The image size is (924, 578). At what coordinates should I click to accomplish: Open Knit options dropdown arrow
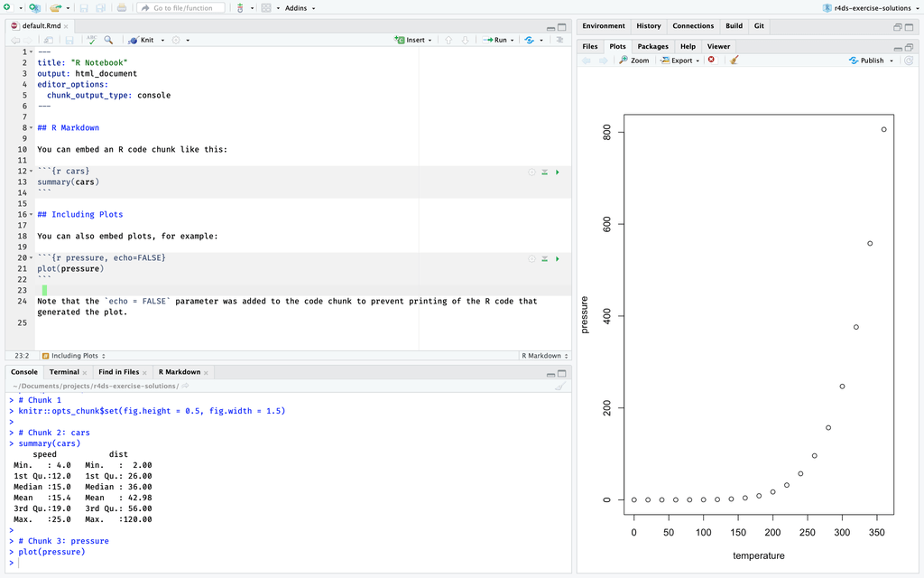pyautogui.click(x=162, y=40)
